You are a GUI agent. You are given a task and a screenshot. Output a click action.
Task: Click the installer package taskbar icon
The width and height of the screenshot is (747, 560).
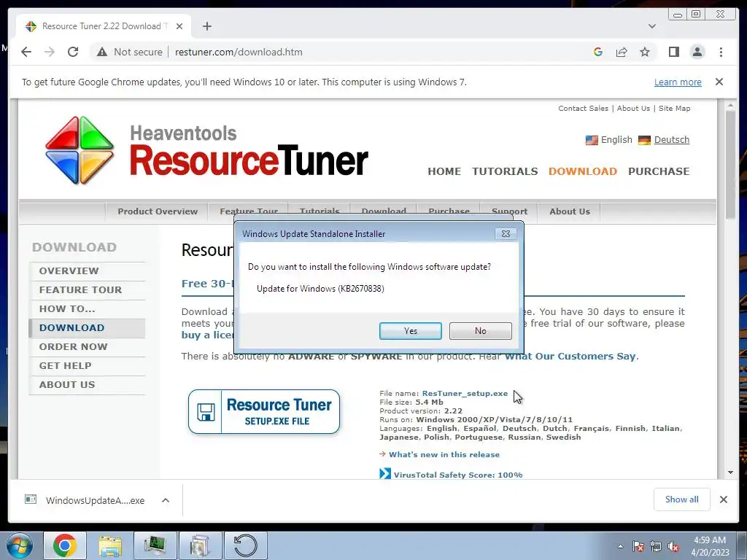[x=200, y=545]
